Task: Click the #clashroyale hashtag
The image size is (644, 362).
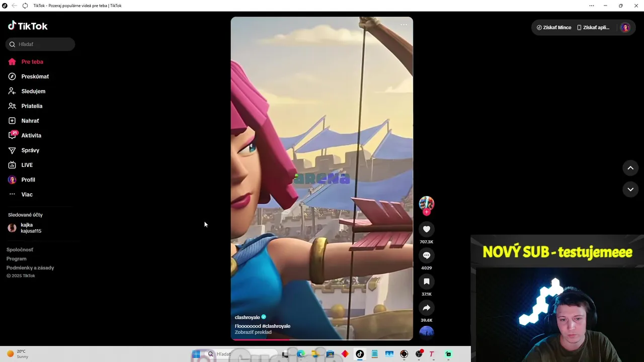Action: [276, 326]
